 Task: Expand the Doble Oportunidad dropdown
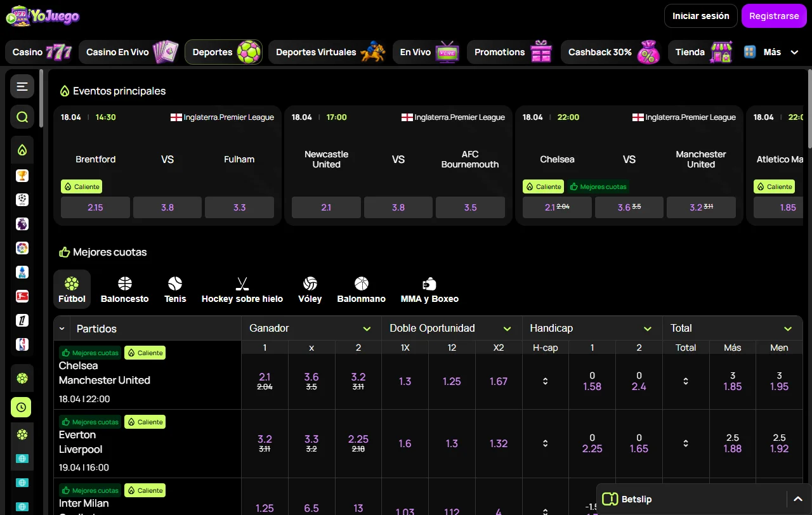point(507,329)
